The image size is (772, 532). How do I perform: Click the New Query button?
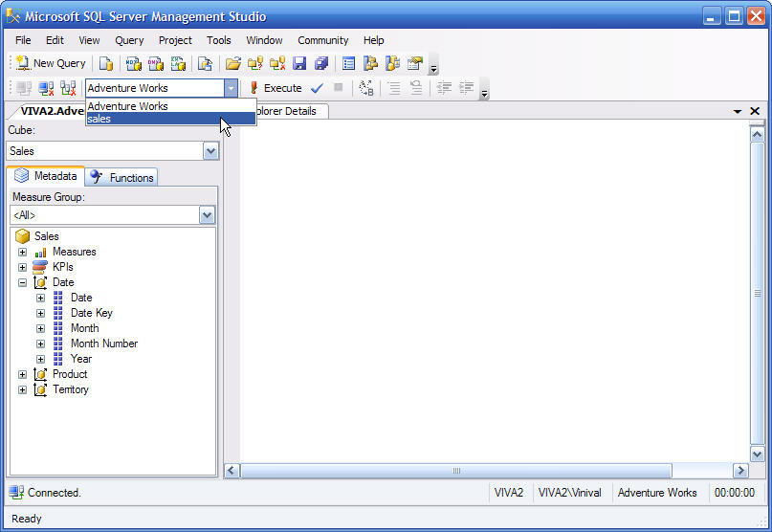pos(51,63)
